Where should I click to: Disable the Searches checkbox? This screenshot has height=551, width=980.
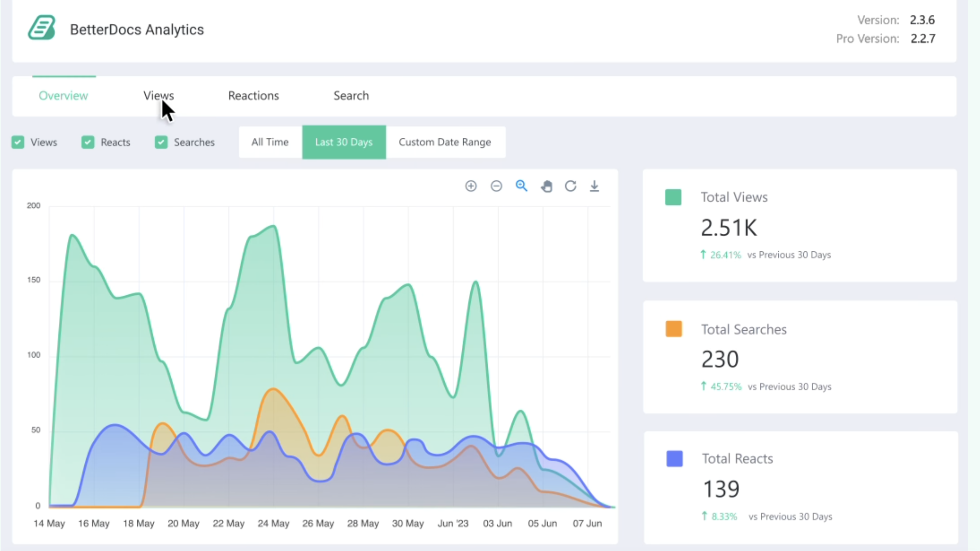click(x=161, y=142)
